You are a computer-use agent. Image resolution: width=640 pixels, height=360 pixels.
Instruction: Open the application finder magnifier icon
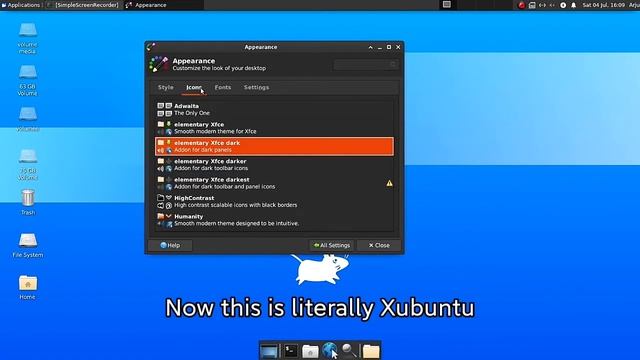click(x=349, y=351)
